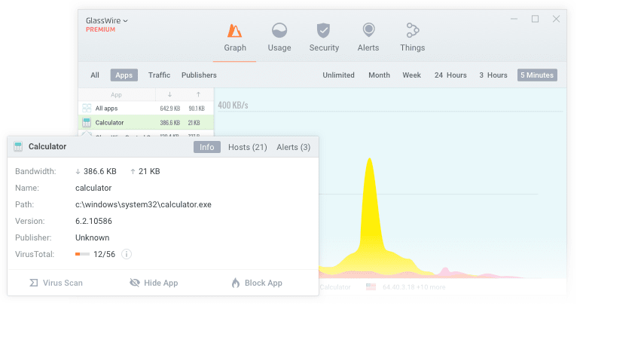Sort apps by download arrow column
Screen dimensions: 644x346
click(169, 94)
